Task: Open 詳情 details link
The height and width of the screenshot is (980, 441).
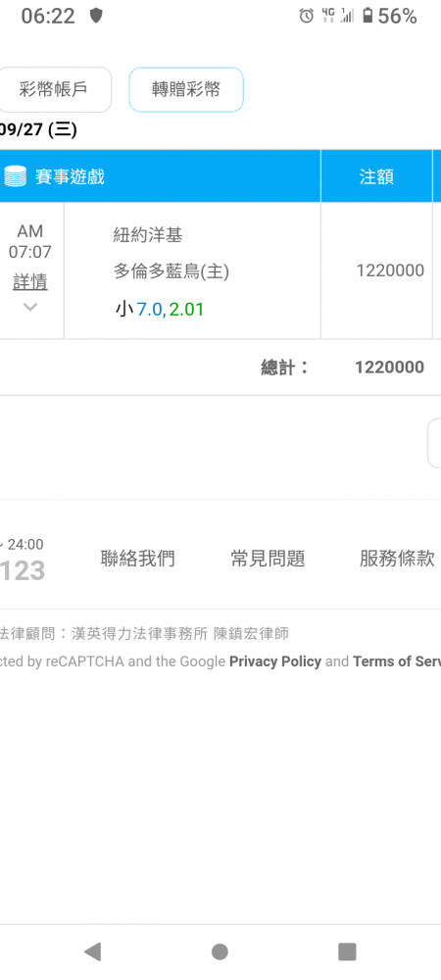Action: [30, 282]
